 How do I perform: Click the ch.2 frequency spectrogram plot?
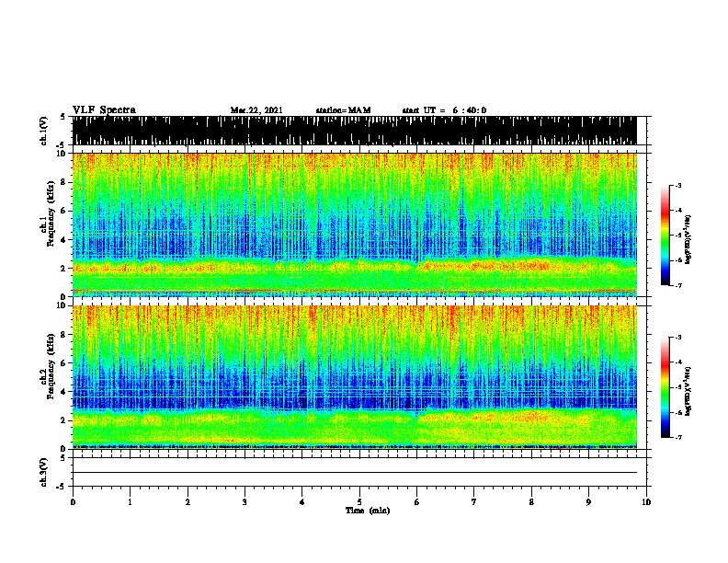354,377
